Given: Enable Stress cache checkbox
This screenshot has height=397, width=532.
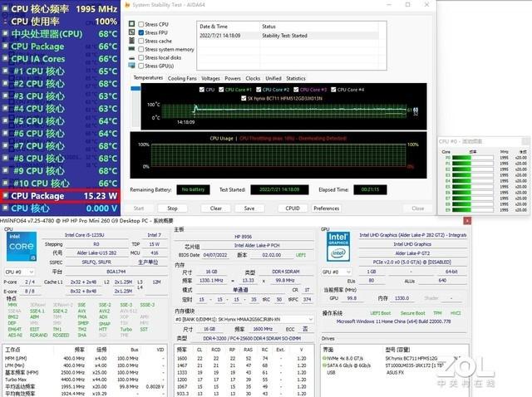Looking at the screenshot, I should tap(141, 41).
